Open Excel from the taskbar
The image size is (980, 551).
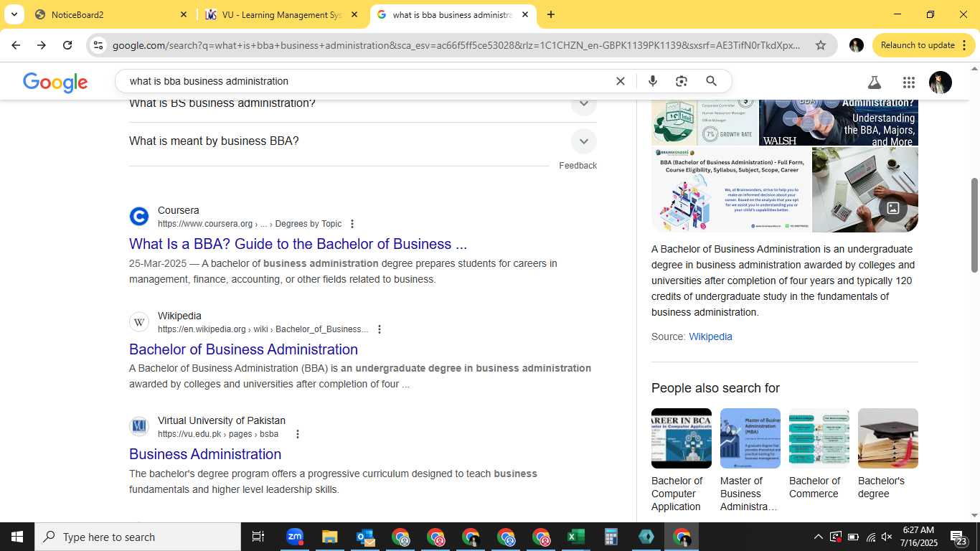575,537
